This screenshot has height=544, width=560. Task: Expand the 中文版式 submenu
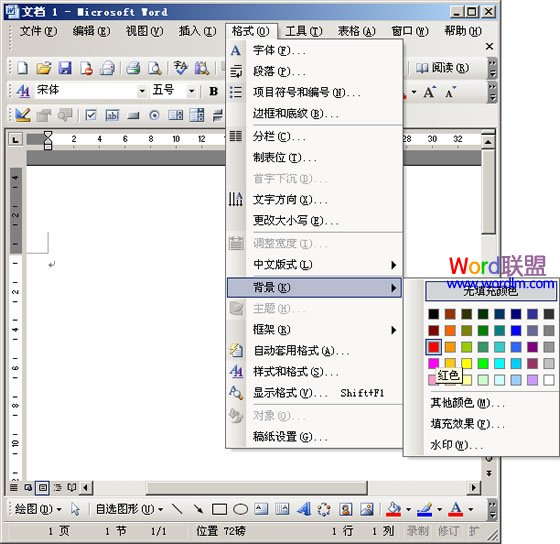click(x=314, y=265)
